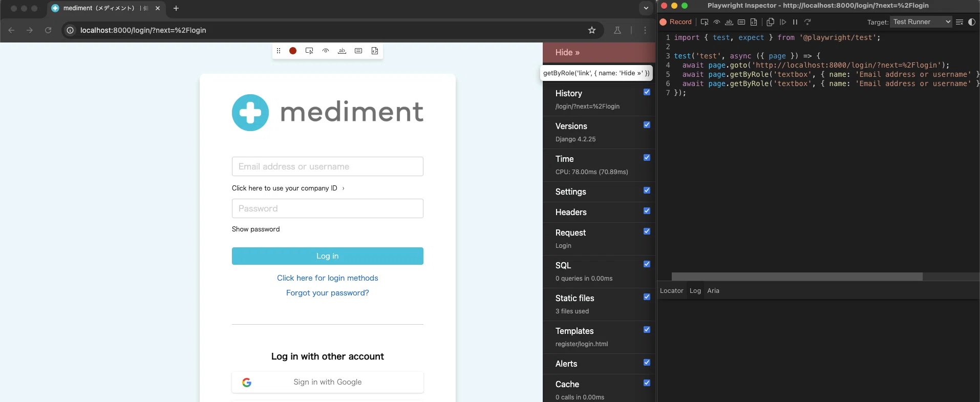Open 'Click here for login methods' link
Viewport: 980px width, 402px height.
point(328,278)
